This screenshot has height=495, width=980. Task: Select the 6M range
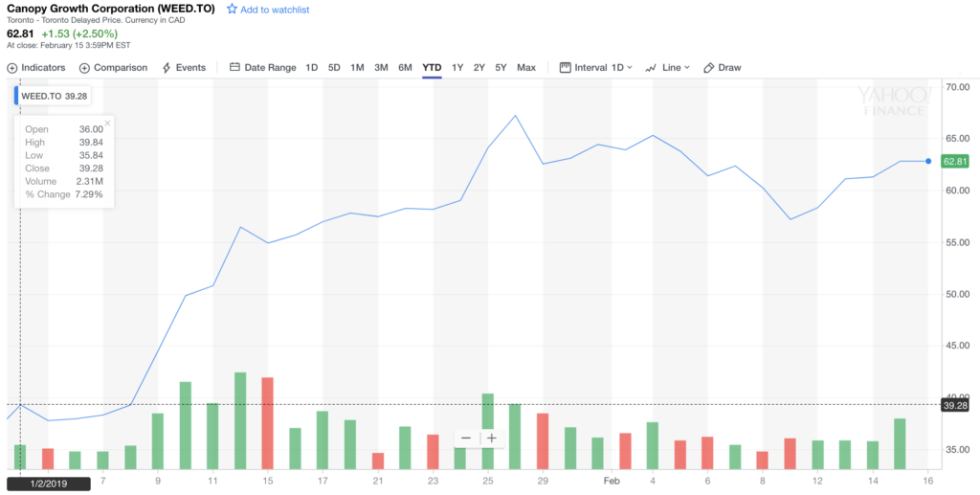pyautogui.click(x=405, y=67)
